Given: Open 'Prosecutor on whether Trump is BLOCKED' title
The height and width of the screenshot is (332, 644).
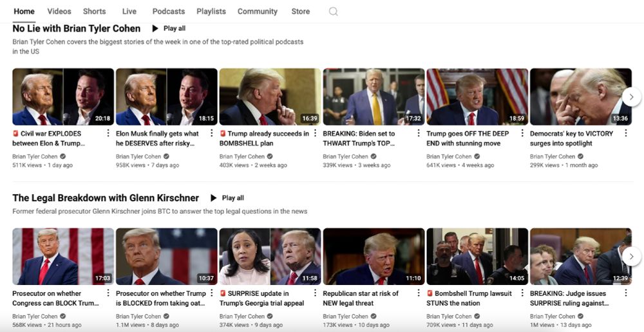Looking at the screenshot, I should pos(160,299).
